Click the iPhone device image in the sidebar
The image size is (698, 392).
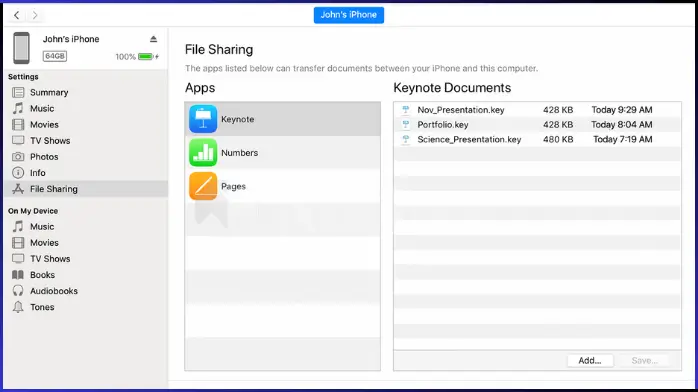pos(21,48)
